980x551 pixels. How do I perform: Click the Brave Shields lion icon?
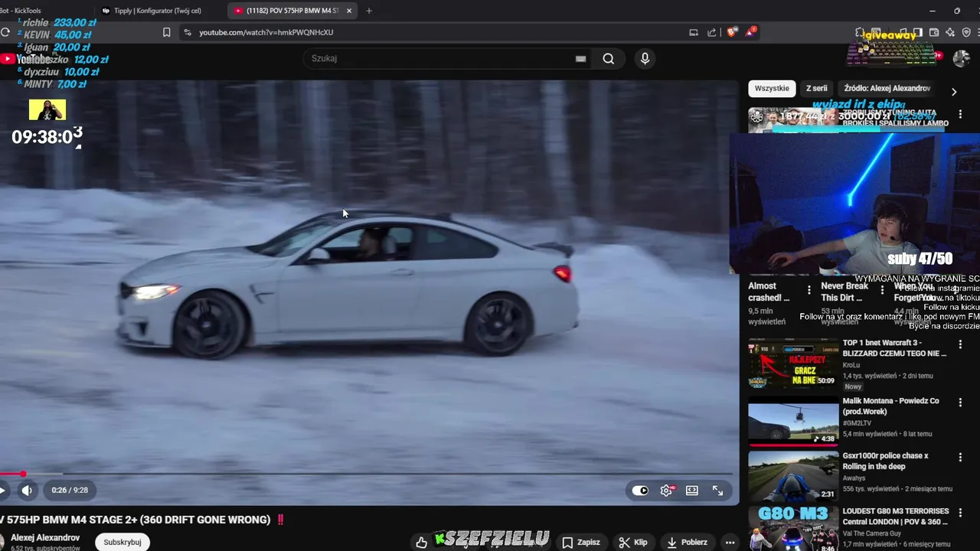click(x=732, y=32)
